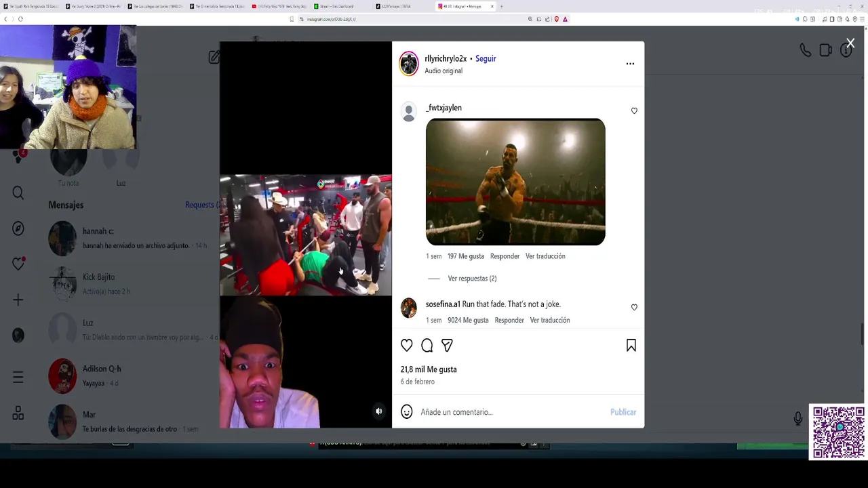Open Explore compass icon in sidebar
The image size is (868, 488).
[18, 228]
